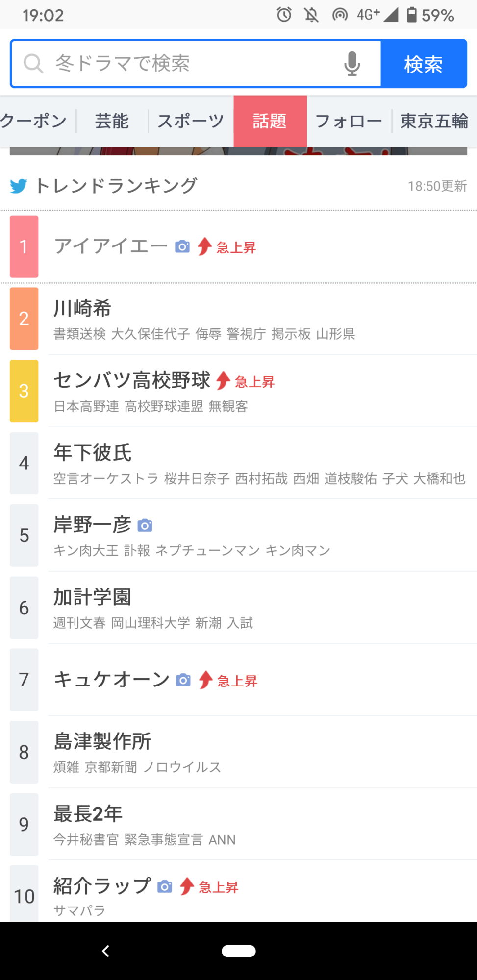Open the センバツ高校野球 trending topic
This screenshot has width=477, height=980.
click(x=132, y=380)
